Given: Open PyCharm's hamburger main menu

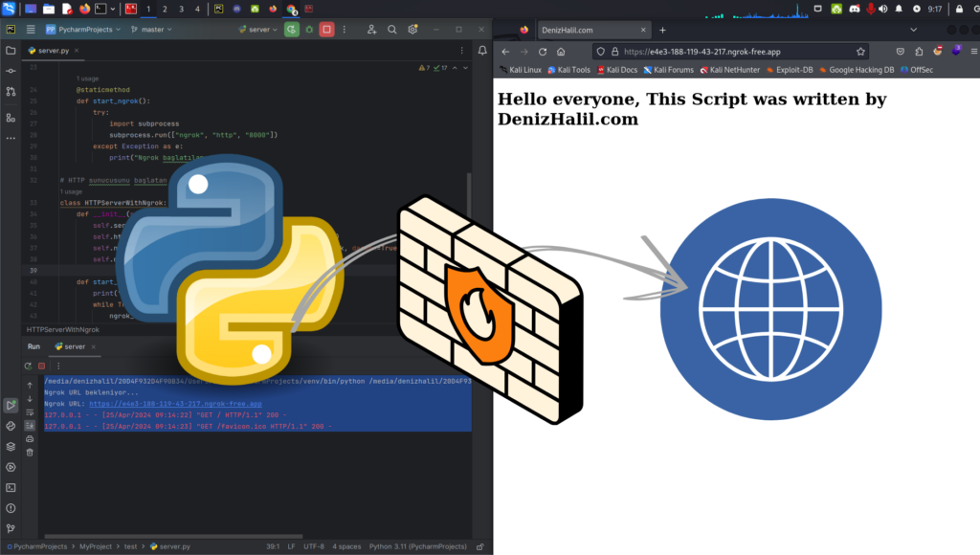Looking at the screenshot, I should [x=30, y=29].
